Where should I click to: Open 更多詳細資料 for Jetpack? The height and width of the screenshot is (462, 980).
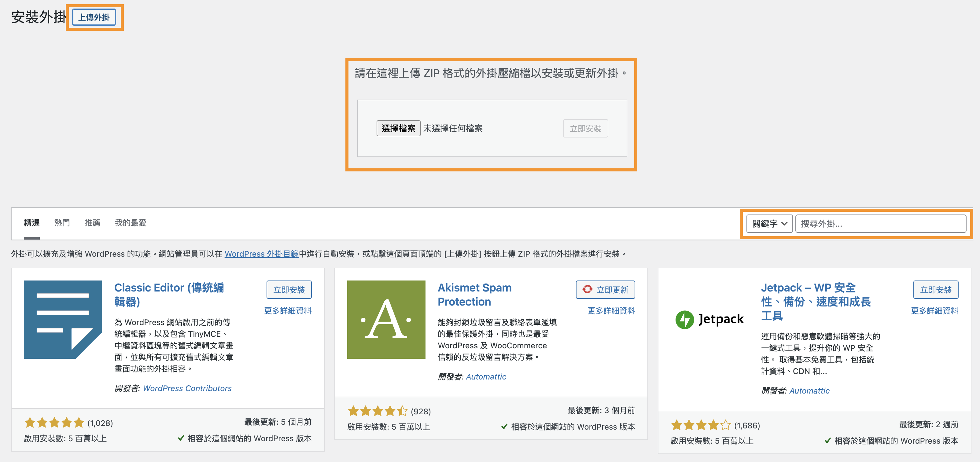(934, 311)
